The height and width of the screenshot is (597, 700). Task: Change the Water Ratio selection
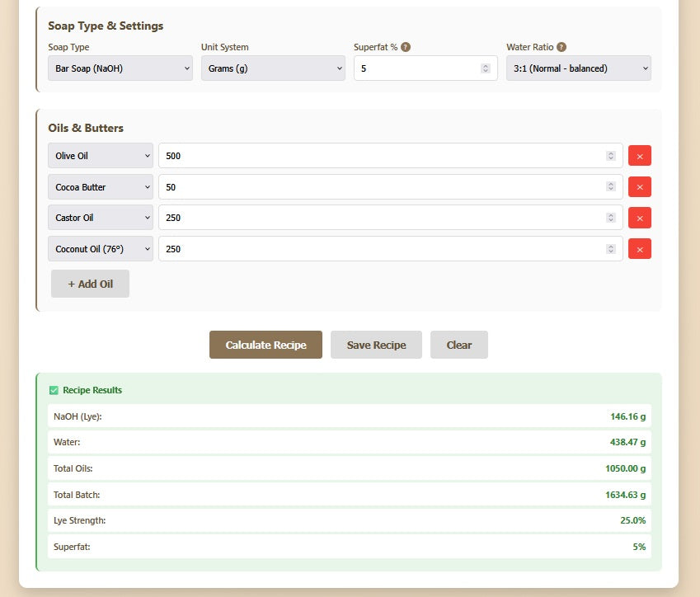tap(578, 68)
